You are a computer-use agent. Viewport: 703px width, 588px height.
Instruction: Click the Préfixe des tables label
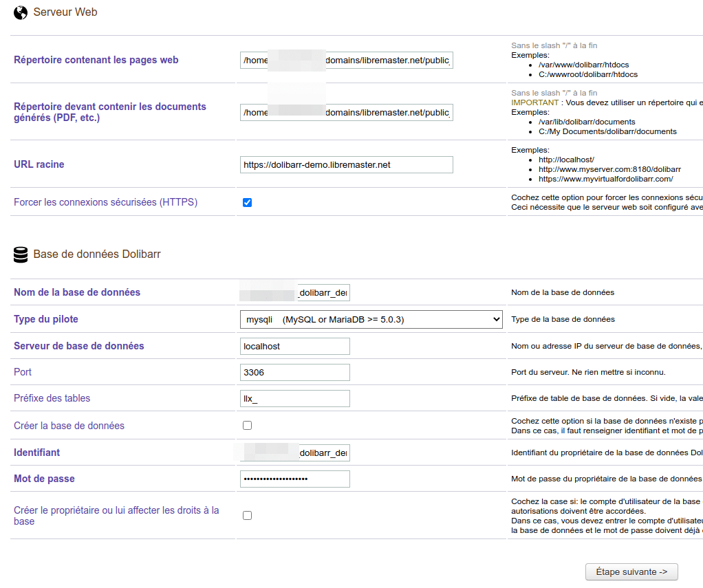pyautogui.click(x=52, y=398)
